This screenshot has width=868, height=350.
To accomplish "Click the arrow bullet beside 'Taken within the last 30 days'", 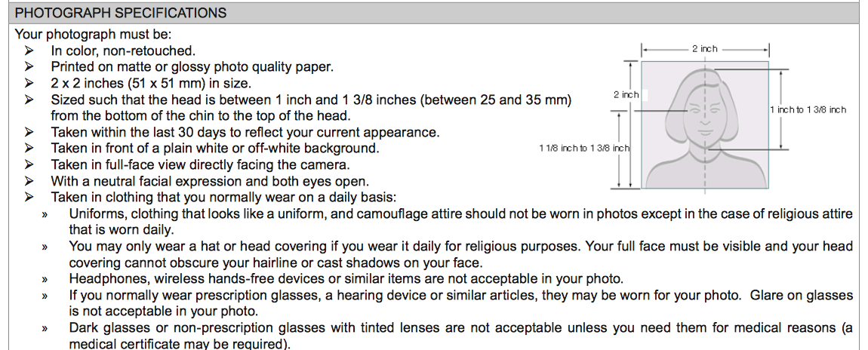I will [29, 133].
